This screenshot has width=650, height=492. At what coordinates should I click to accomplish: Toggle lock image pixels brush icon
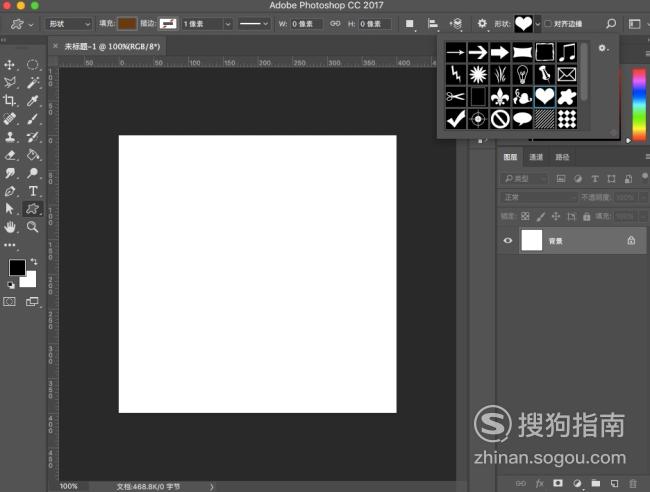(x=541, y=216)
